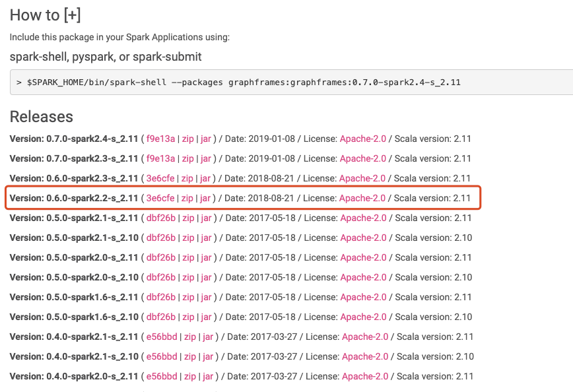Download zip for version 0.7.0-spark2.4-s_2.11
This screenshot has height=392, width=573.
[188, 139]
